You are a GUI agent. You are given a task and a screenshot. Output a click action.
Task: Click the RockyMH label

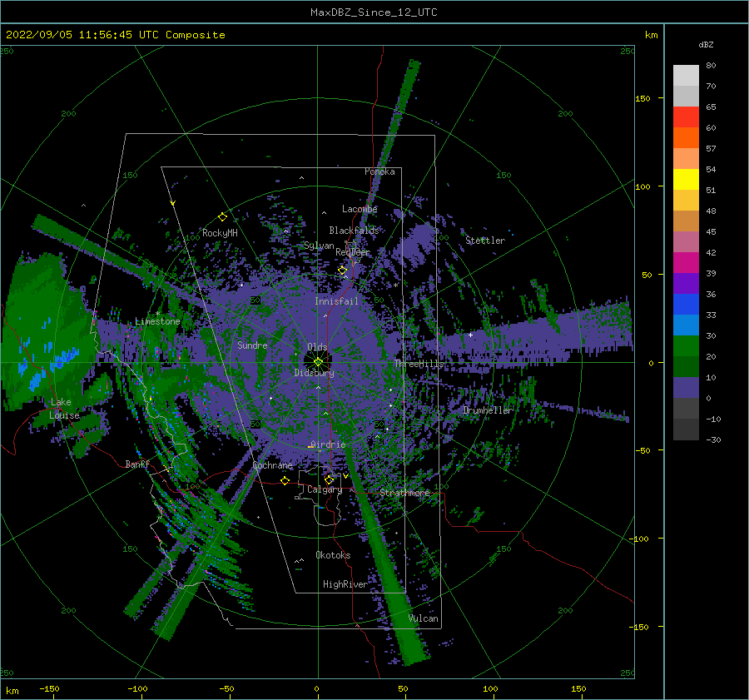click(220, 233)
